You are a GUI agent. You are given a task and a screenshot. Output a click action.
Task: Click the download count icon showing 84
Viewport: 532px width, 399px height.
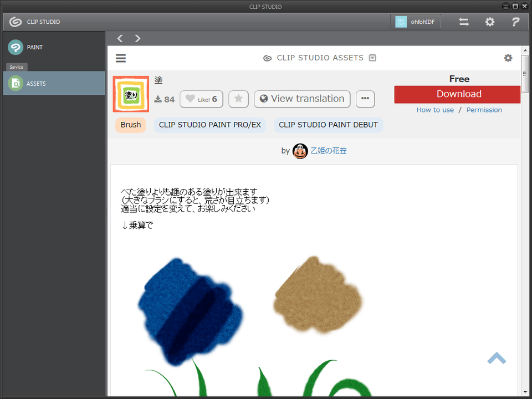click(x=158, y=99)
